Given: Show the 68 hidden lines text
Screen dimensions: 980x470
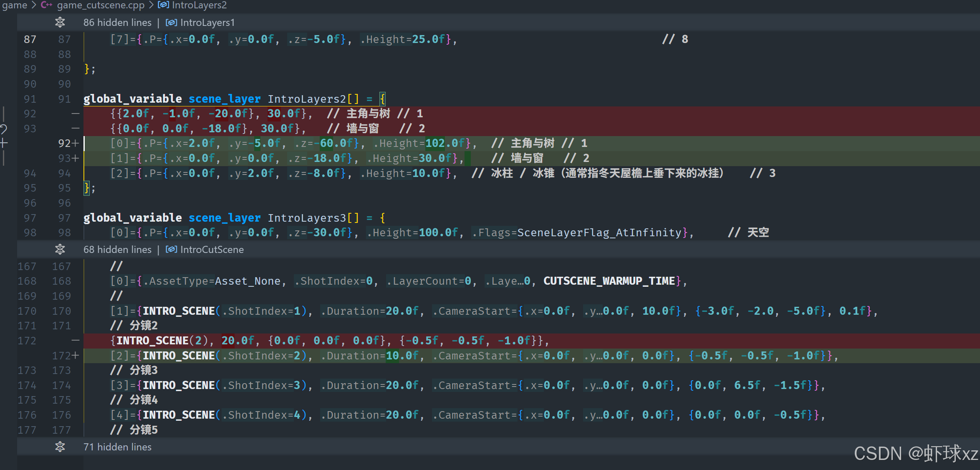Looking at the screenshot, I should coord(117,250).
